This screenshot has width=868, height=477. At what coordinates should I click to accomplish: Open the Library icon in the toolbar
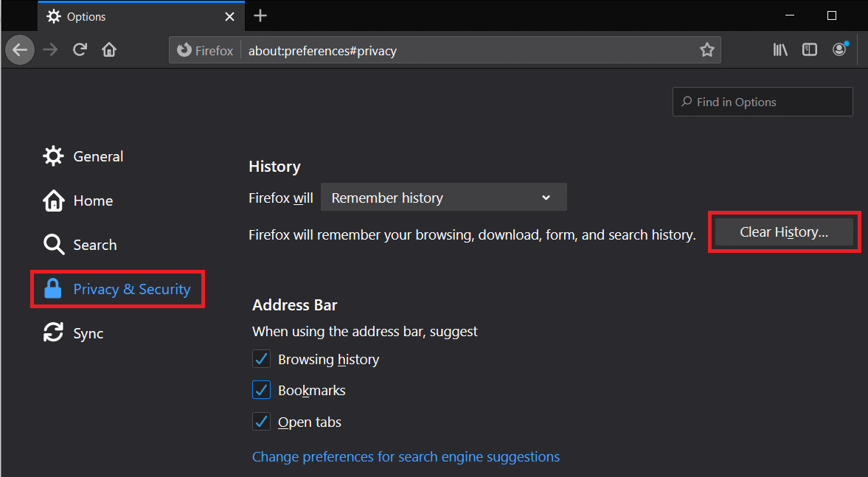tap(780, 50)
